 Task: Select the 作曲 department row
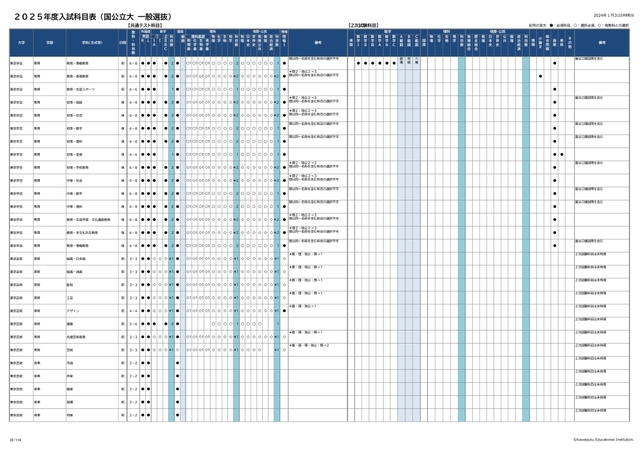point(70,362)
